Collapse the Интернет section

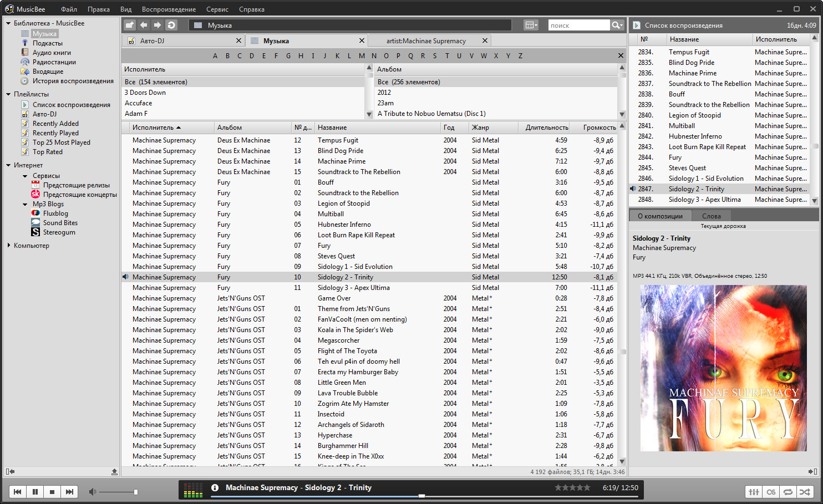[x=8, y=165]
